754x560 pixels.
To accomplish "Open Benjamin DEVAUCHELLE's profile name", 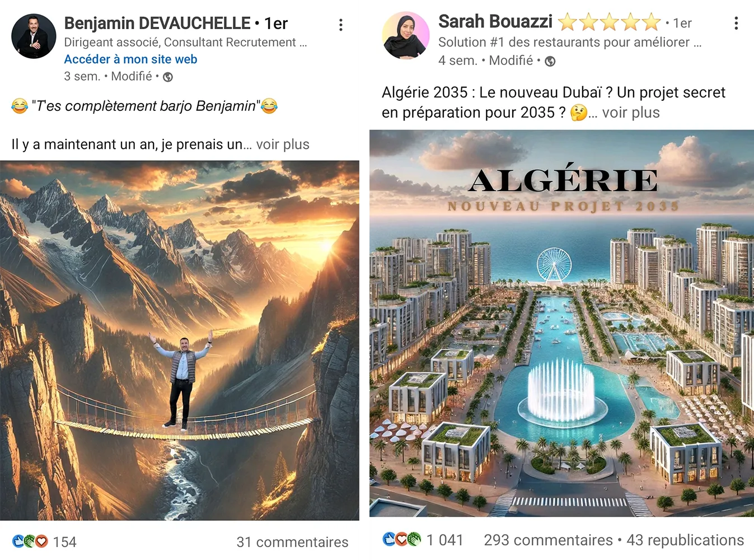I will point(157,23).
